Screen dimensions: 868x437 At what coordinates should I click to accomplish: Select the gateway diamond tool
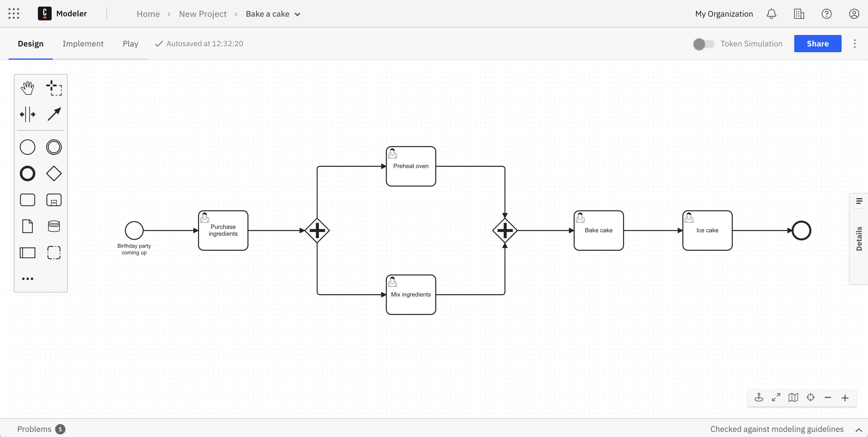coord(54,174)
